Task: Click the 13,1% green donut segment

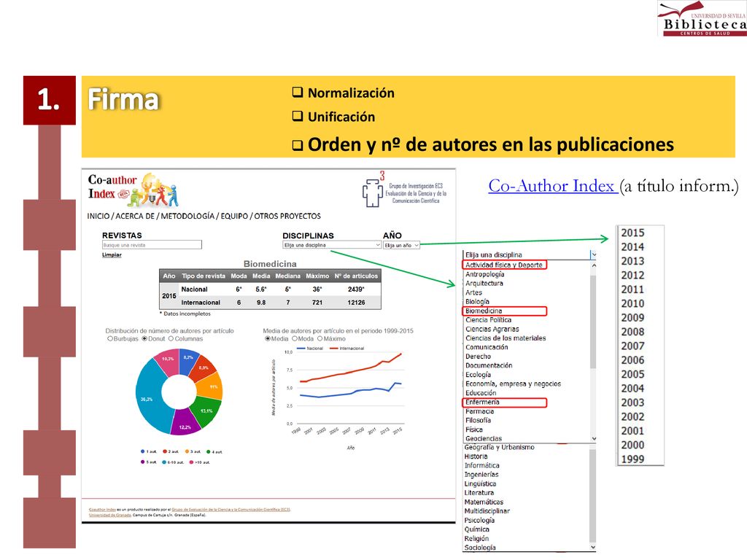Action: coord(205,411)
